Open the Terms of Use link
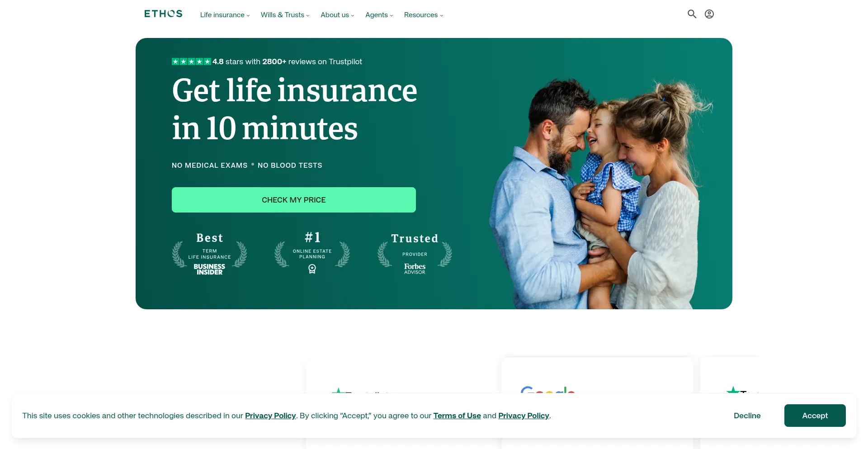 pos(457,416)
